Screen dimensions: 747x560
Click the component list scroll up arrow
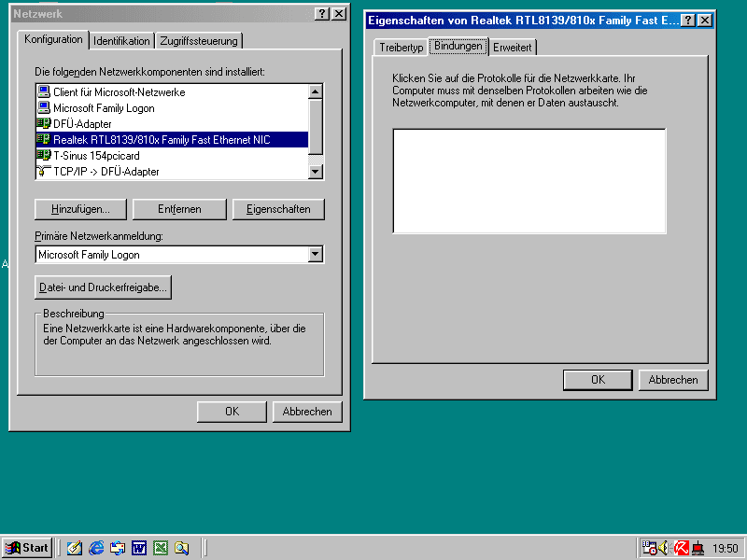[316, 91]
